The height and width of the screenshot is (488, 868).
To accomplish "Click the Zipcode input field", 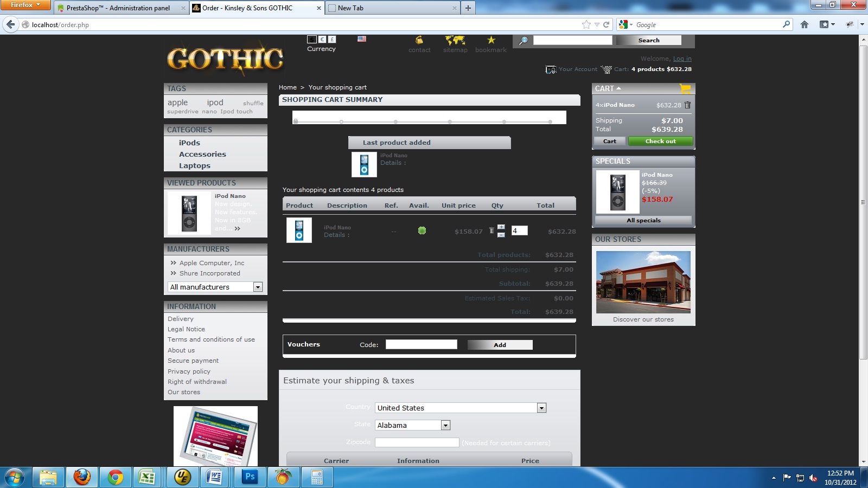I will [417, 442].
